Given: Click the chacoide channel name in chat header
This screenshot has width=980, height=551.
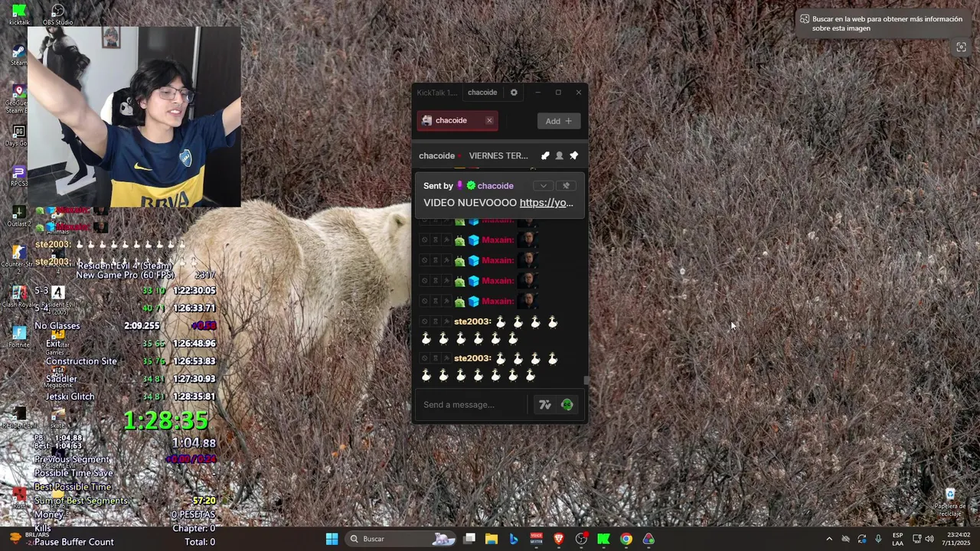Looking at the screenshot, I should pyautogui.click(x=436, y=155).
